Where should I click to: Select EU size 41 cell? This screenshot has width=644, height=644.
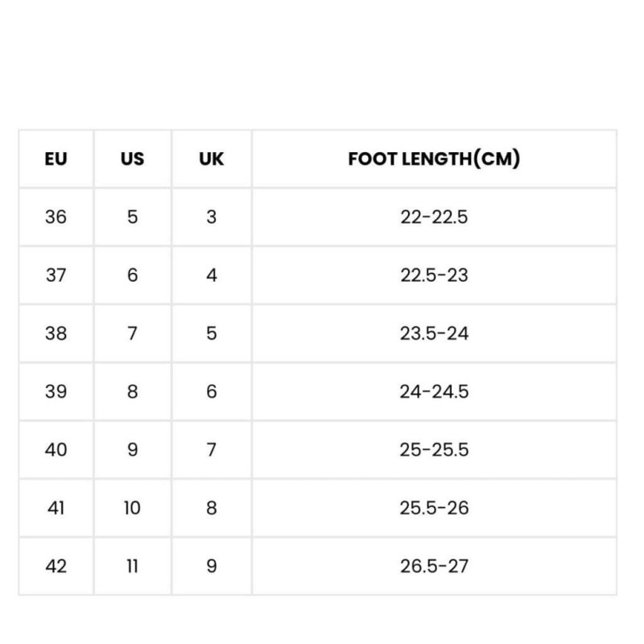(56, 509)
